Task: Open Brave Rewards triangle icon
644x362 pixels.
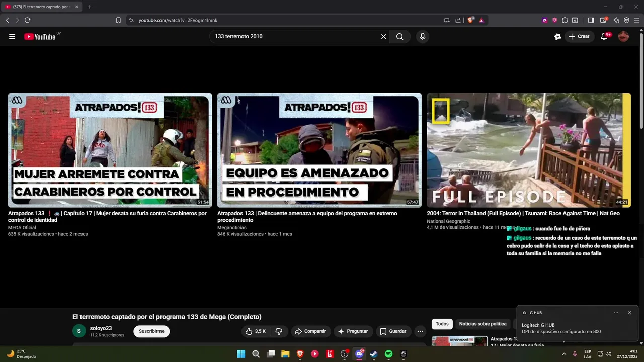Action: [481, 20]
